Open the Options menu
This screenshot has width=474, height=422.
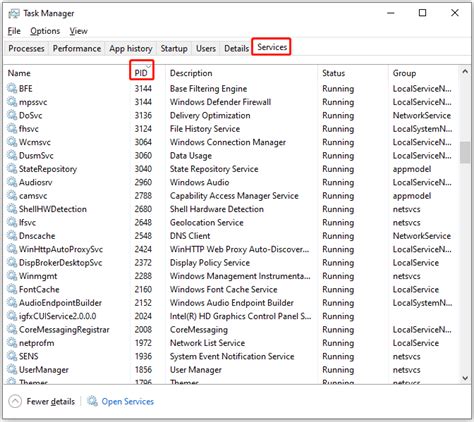tap(45, 31)
